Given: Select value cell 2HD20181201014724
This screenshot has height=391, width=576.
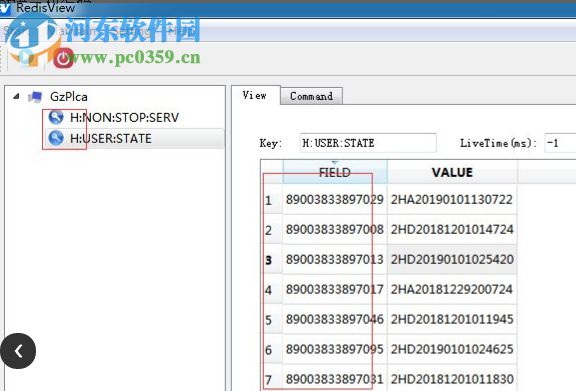Looking at the screenshot, I should click(x=452, y=230).
